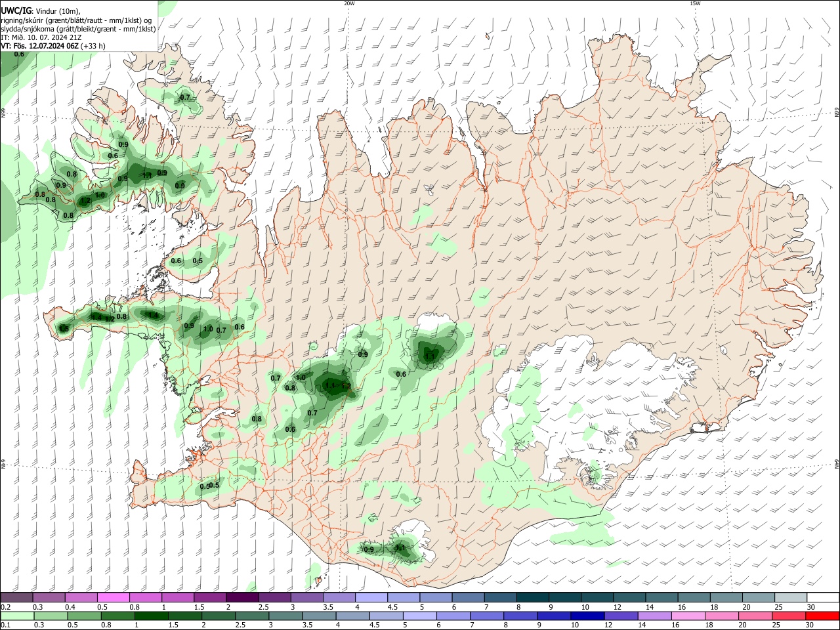Click the '20W' longitude label

click(x=349, y=3)
